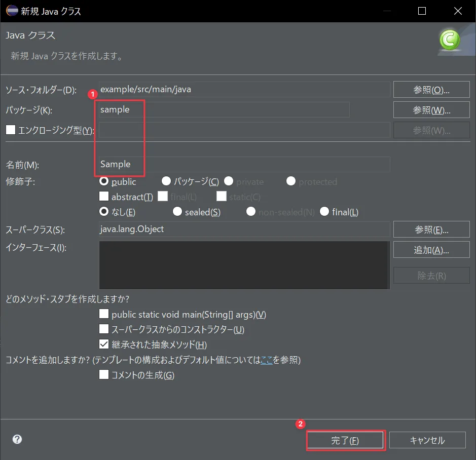Check コメントの生成 option
The image size is (476, 460).
point(104,374)
